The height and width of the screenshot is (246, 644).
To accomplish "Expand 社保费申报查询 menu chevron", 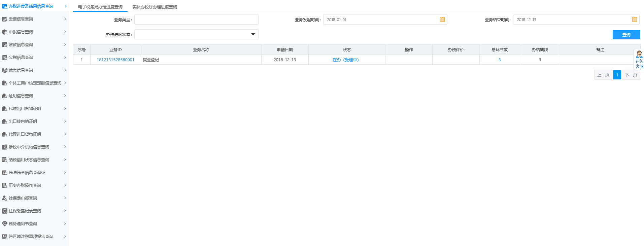I will tap(65, 198).
